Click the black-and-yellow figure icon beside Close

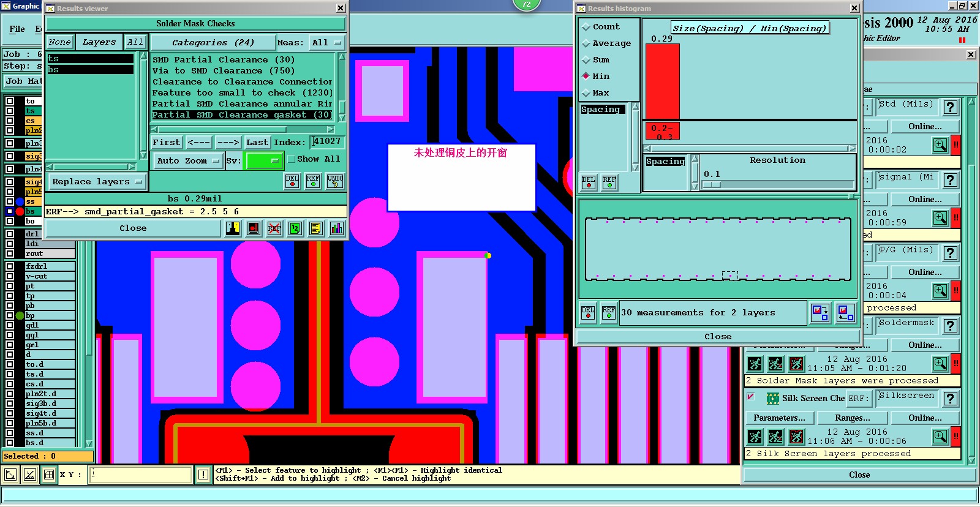pyautogui.click(x=233, y=228)
